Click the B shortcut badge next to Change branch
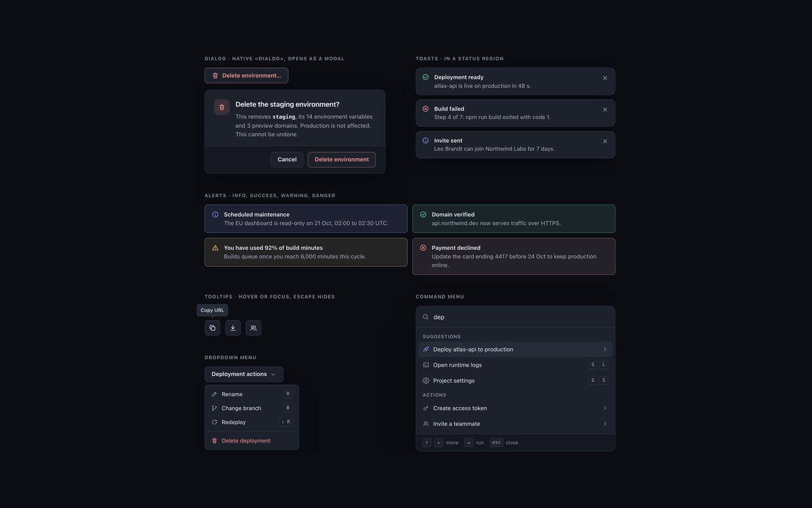 click(288, 408)
